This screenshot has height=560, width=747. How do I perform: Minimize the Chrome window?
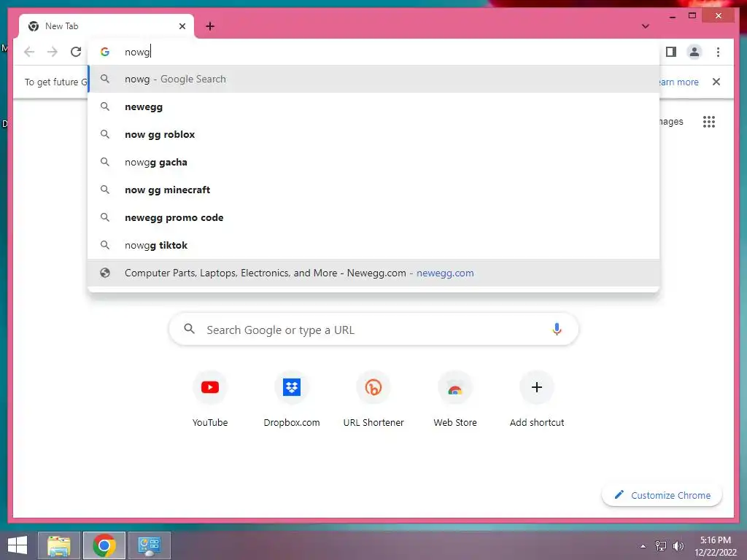coord(672,16)
